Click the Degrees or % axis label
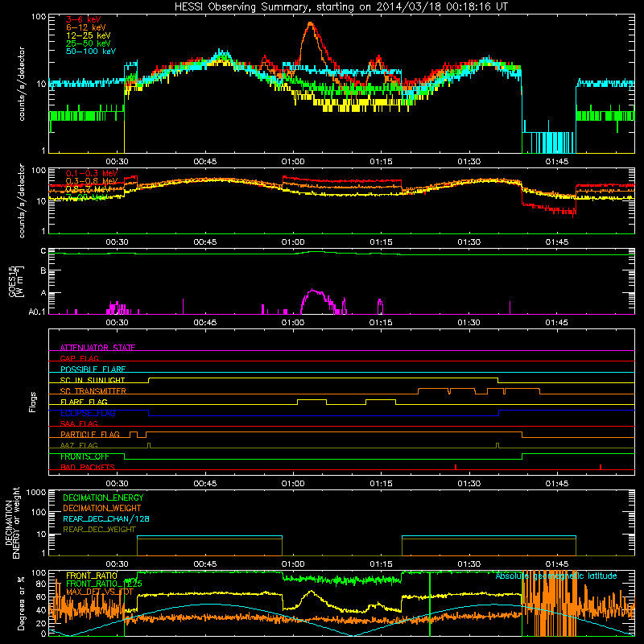Viewport: 644px width, 644px height. [x=21, y=603]
